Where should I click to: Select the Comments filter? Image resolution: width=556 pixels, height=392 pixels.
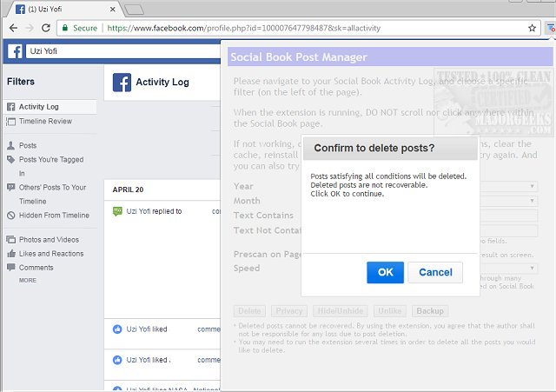click(x=36, y=268)
